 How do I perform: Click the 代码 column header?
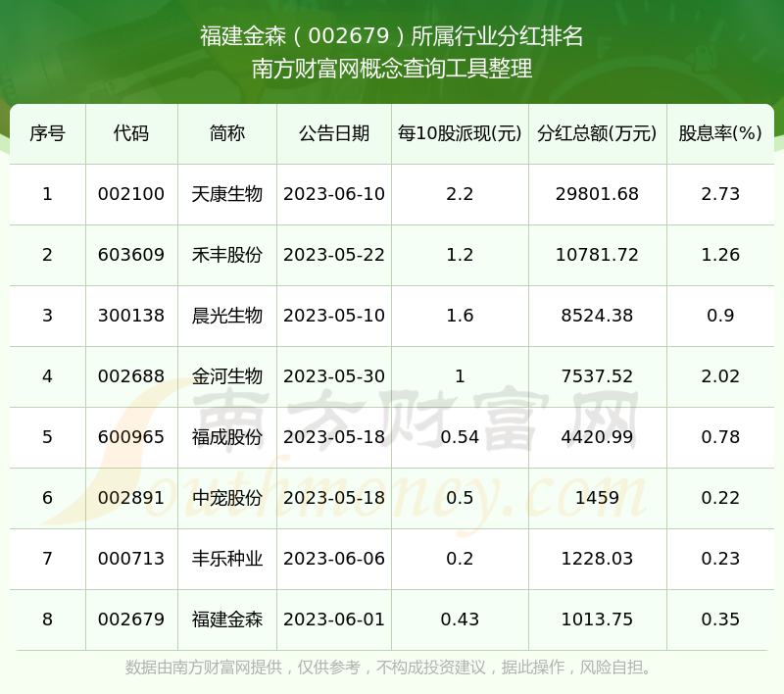[131, 133]
